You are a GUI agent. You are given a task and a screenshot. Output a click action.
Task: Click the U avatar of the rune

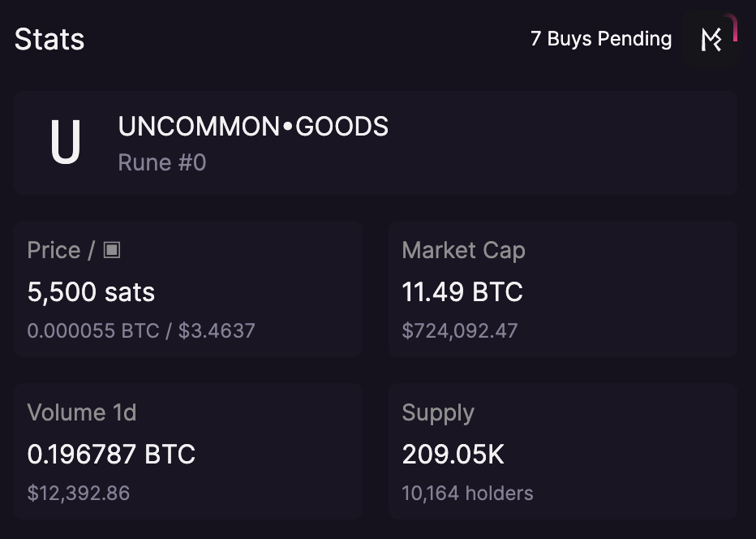[x=66, y=143]
